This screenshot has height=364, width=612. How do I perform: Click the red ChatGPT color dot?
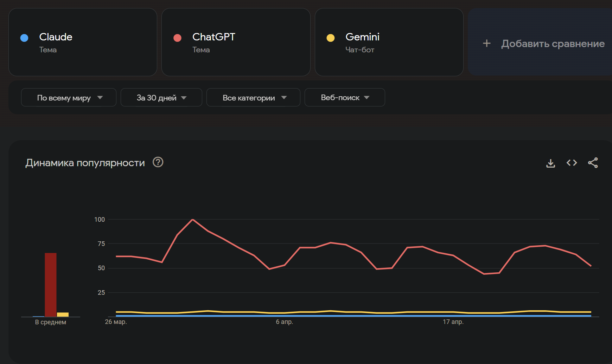pos(177,38)
